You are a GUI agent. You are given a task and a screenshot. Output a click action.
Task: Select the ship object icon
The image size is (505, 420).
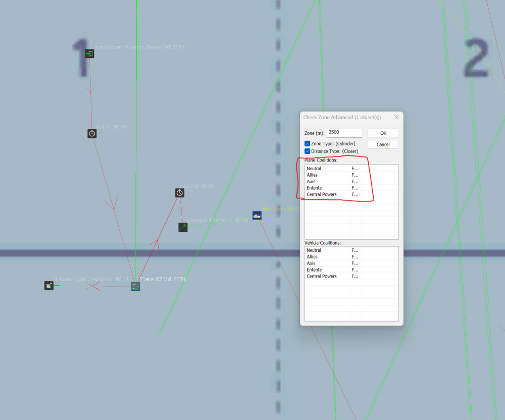click(257, 216)
